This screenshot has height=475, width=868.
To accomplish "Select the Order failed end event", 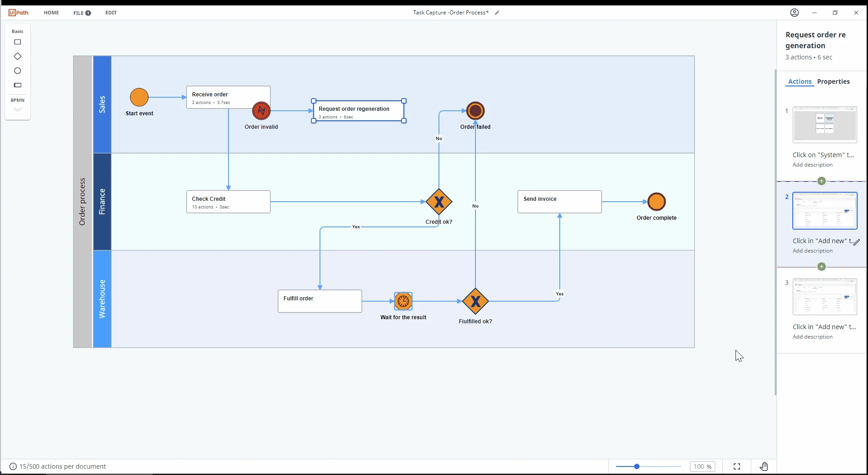I will pyautogui.click(x=475, y=111).
